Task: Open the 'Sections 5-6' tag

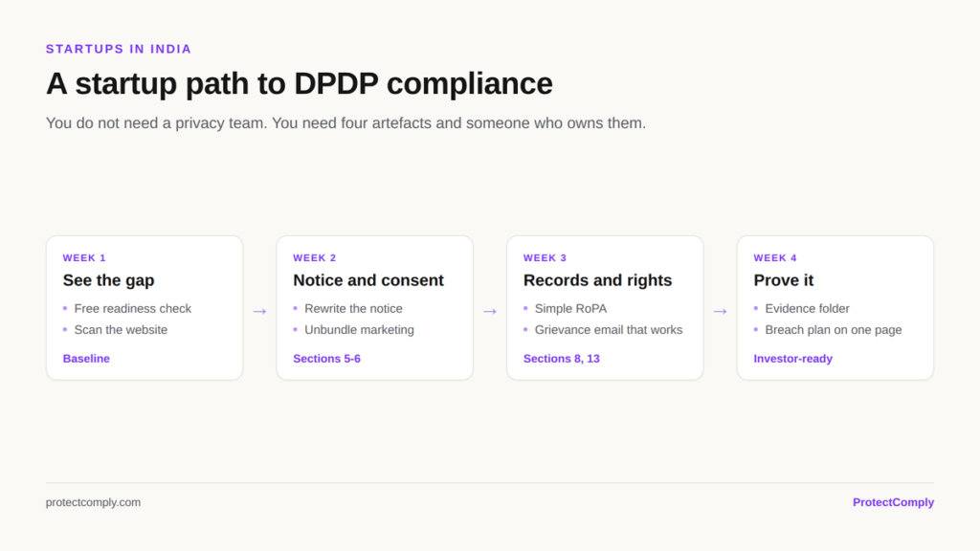Action: [x=327, y=359]
